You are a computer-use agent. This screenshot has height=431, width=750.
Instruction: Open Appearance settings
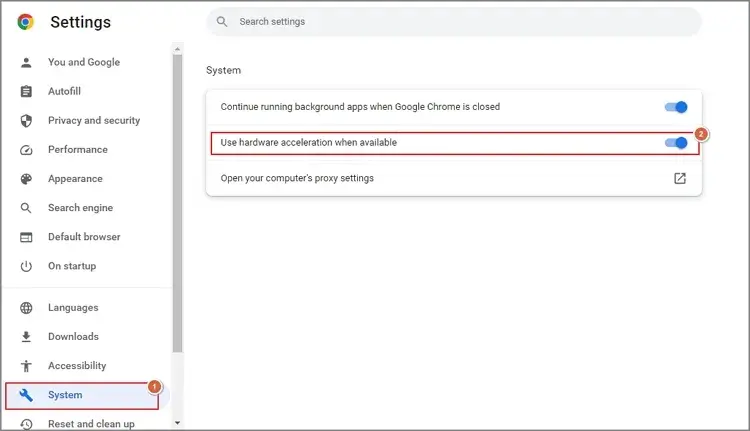click(x=76, y=179)
